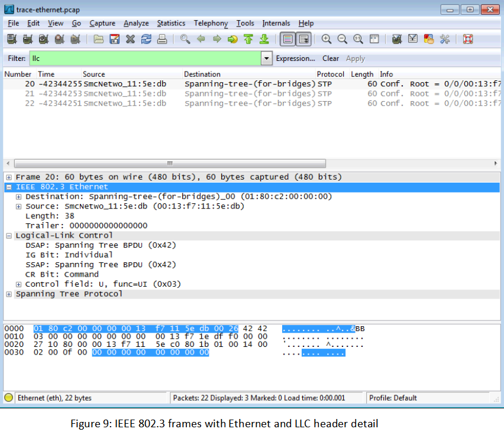Open help lifebuoy icon
This screenshot has height=432, width=504.
point(468,39)
